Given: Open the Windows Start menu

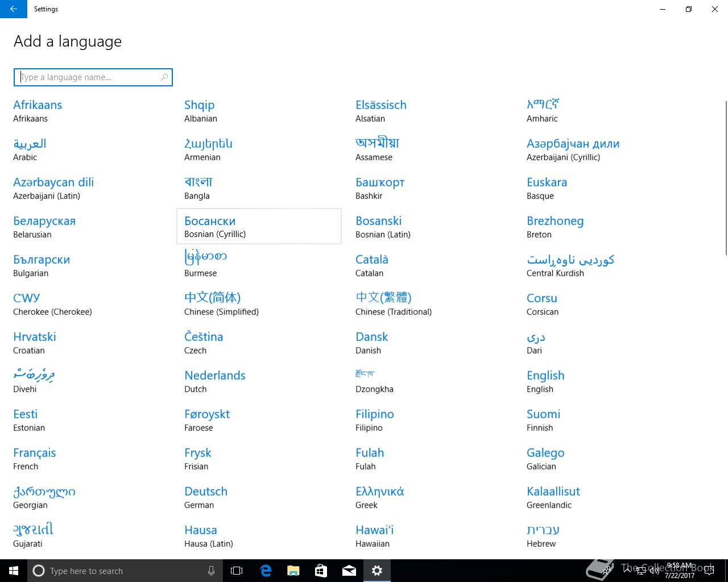Looking at the screenshot, I should pos(14,571).
